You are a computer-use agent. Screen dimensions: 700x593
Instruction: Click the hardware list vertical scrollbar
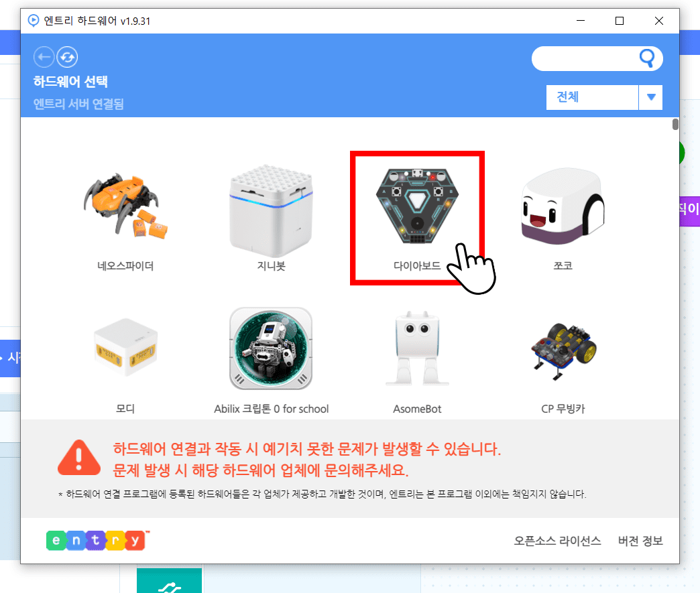click(x=675, y=124)
